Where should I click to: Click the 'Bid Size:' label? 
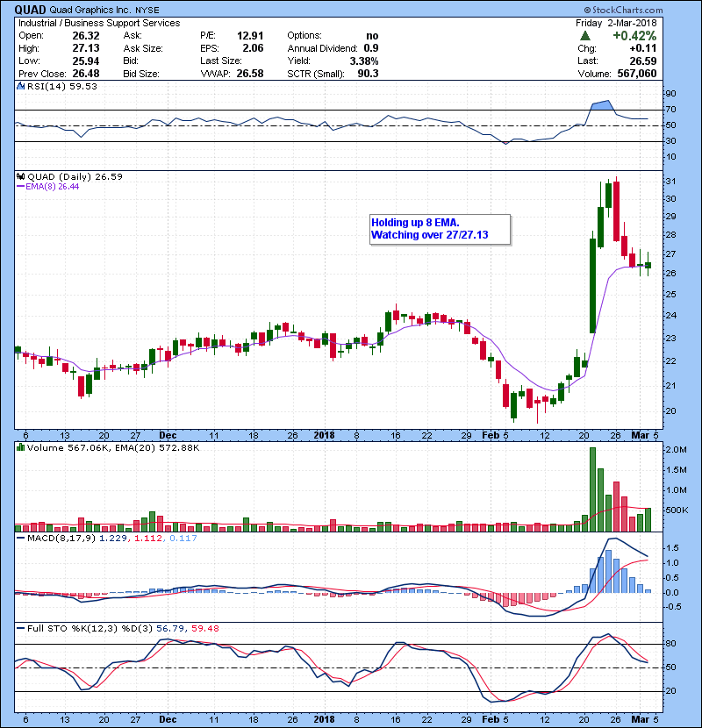(141, 74)
